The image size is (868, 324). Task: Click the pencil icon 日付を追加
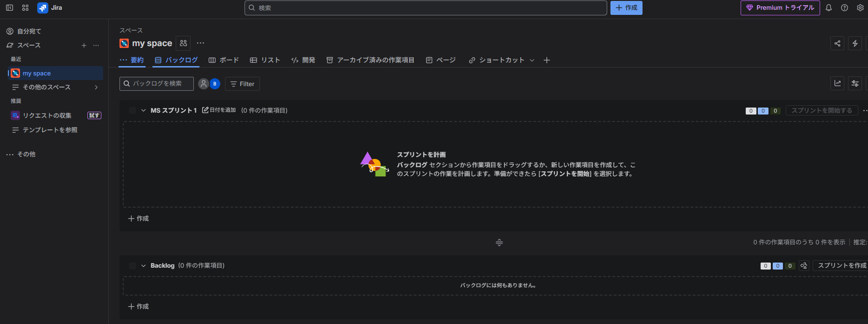coord(219,110)
